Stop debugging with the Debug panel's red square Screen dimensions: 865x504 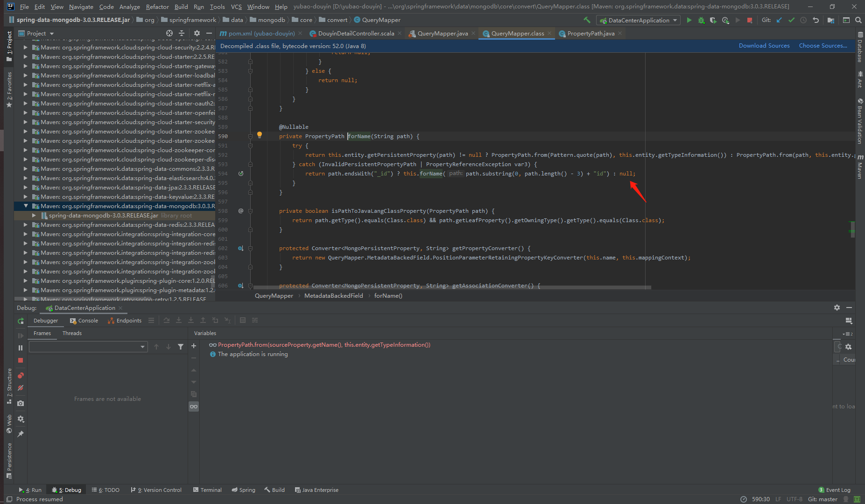(21, 360)
